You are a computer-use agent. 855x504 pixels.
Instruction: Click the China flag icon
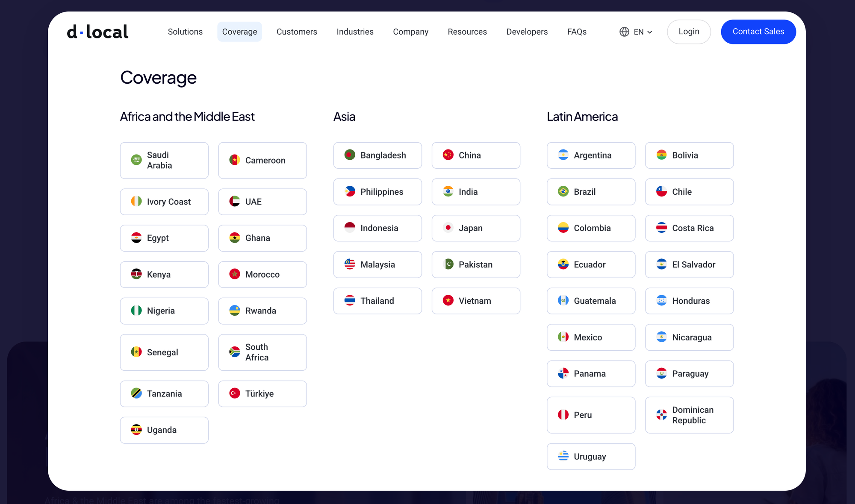(x=448, y=155)
